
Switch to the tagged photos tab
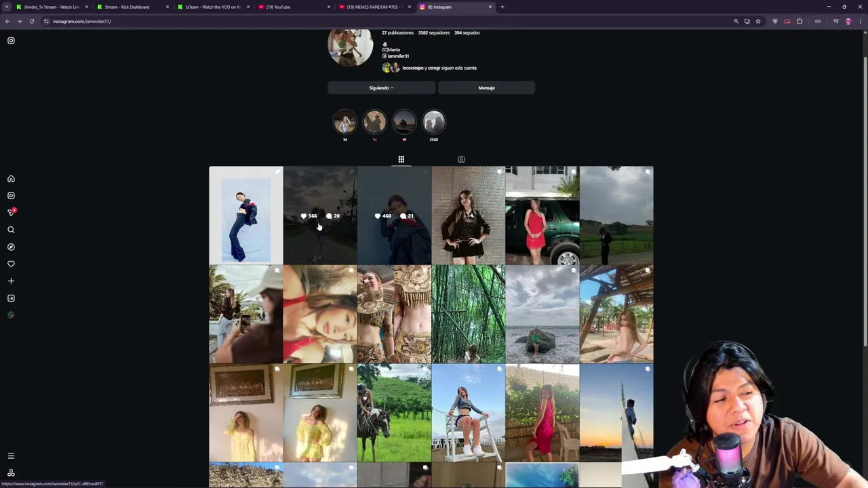click(x=461, y=159)
